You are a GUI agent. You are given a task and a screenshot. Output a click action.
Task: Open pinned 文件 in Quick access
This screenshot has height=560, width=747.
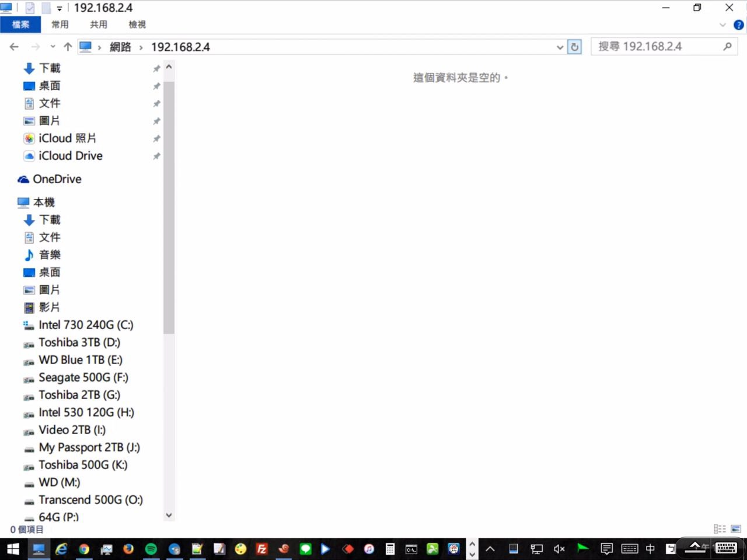coord(50,103)
